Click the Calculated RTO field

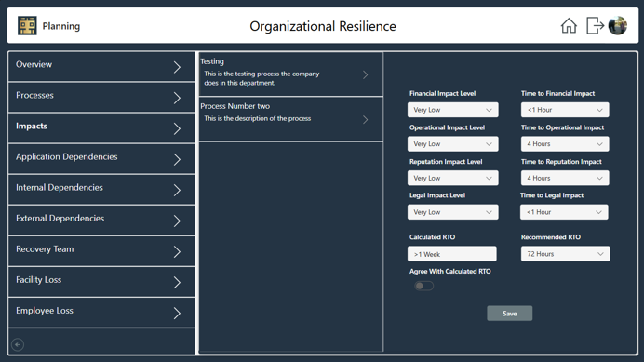point(451,254)
